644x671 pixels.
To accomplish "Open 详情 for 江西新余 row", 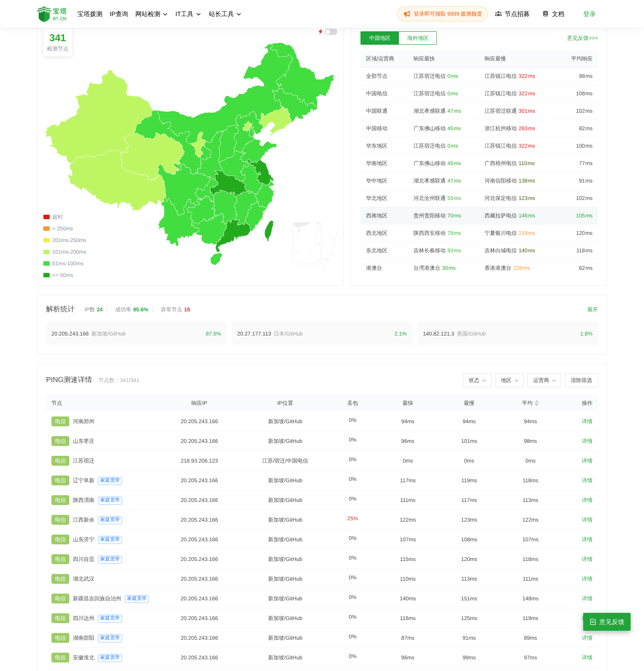I will click(587, 520).
